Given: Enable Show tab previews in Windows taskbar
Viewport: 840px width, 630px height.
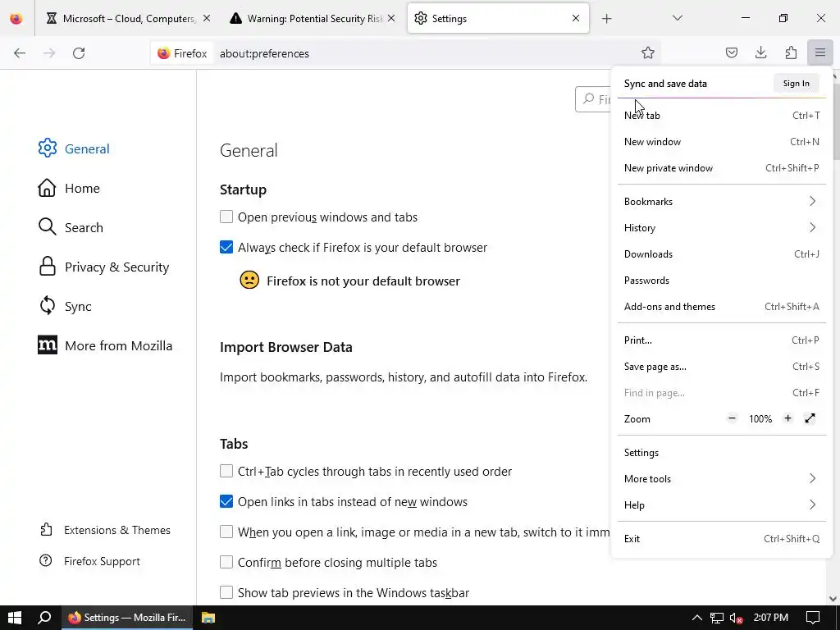Looking at the screenshot, I should [x=226, y=592].
